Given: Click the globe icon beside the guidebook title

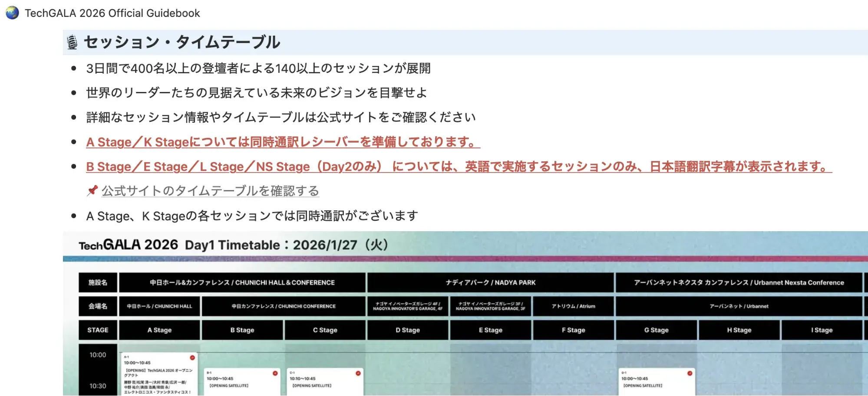Looking at the screenshot, I should pos(12,13).
